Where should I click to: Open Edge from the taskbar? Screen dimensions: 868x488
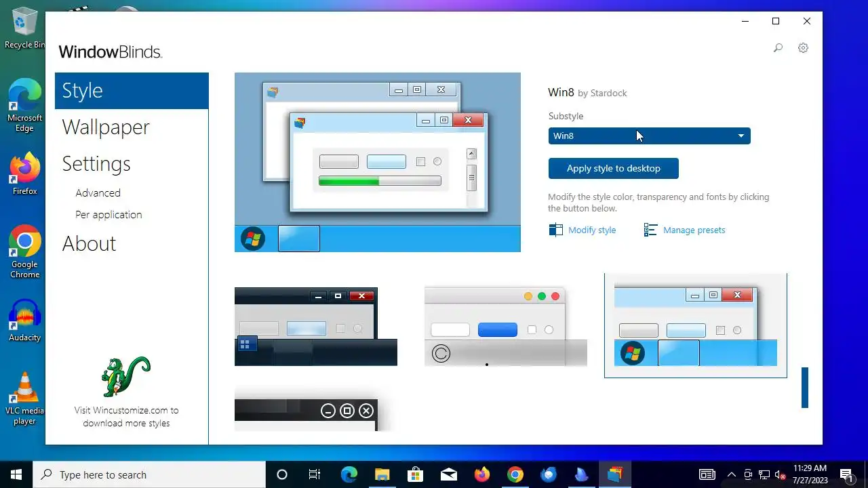[x=349, y=474]
